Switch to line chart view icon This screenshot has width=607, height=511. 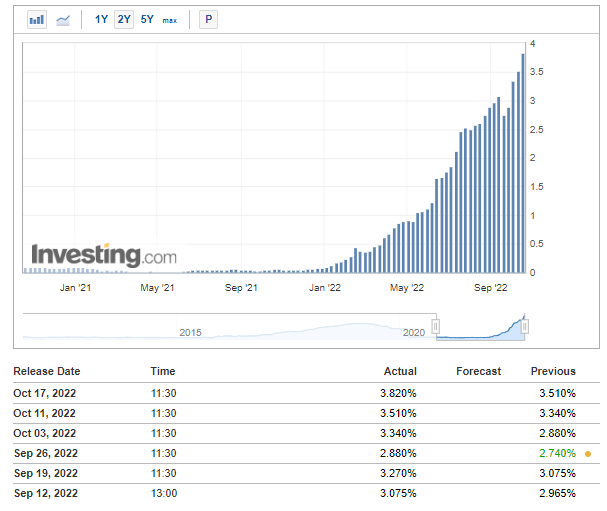pos(63,19)
